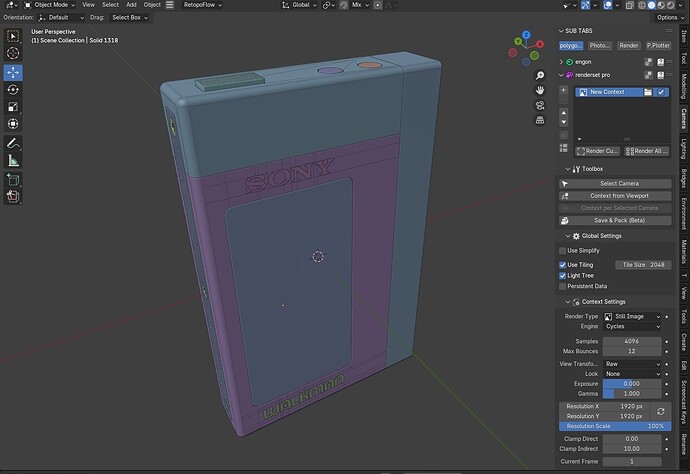The height and width of the screenshot is (474, 690).
Task: Switch to the Render sub tab
Action: tap(628, 45)
